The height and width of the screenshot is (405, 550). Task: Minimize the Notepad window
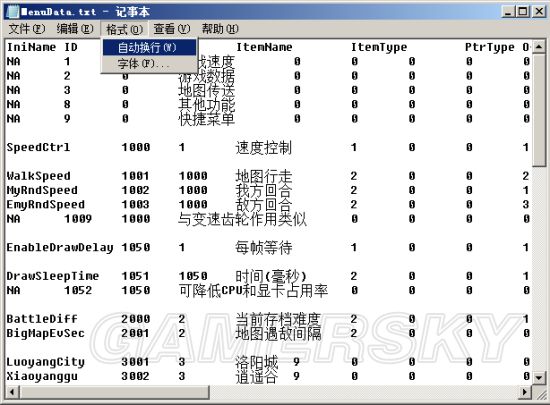click(x=508, y=12)
